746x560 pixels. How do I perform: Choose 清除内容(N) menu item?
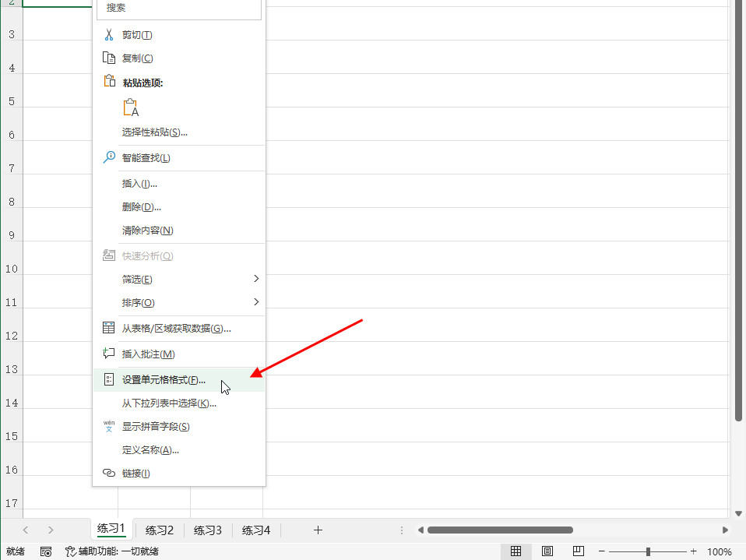coord(178,231)
